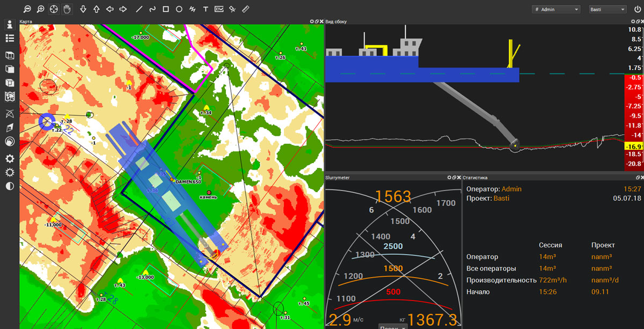Select the Zoom In tool
Viewport: 644px width, 329px height.
pos(40,9)
